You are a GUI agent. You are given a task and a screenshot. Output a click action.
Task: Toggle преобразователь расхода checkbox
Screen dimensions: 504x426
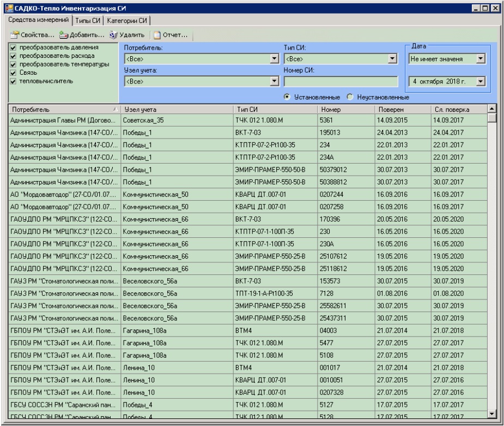point(13,56)
